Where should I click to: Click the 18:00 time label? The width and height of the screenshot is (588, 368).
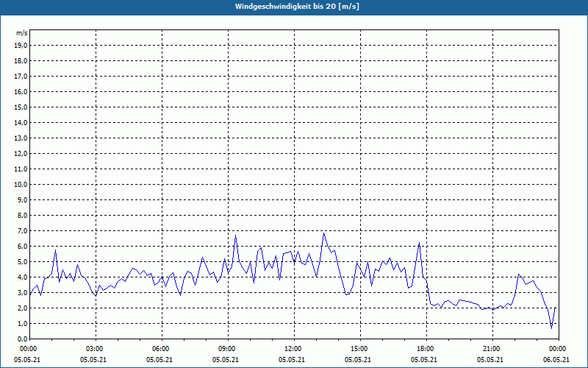(427, 349)
